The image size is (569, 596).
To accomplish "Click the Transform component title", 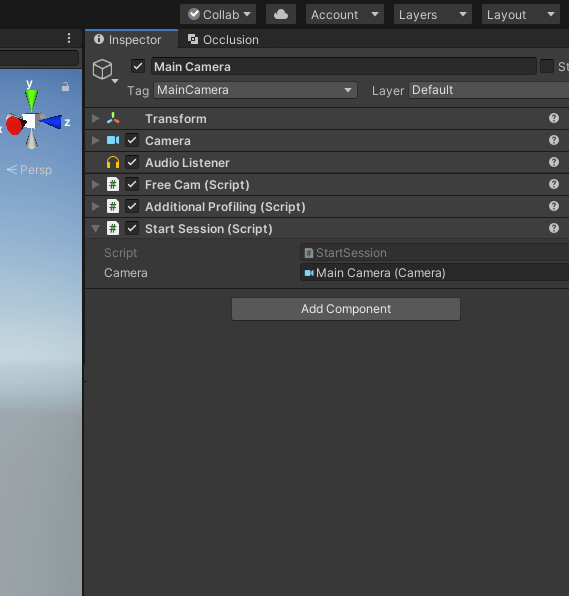I will pos(176,119).
